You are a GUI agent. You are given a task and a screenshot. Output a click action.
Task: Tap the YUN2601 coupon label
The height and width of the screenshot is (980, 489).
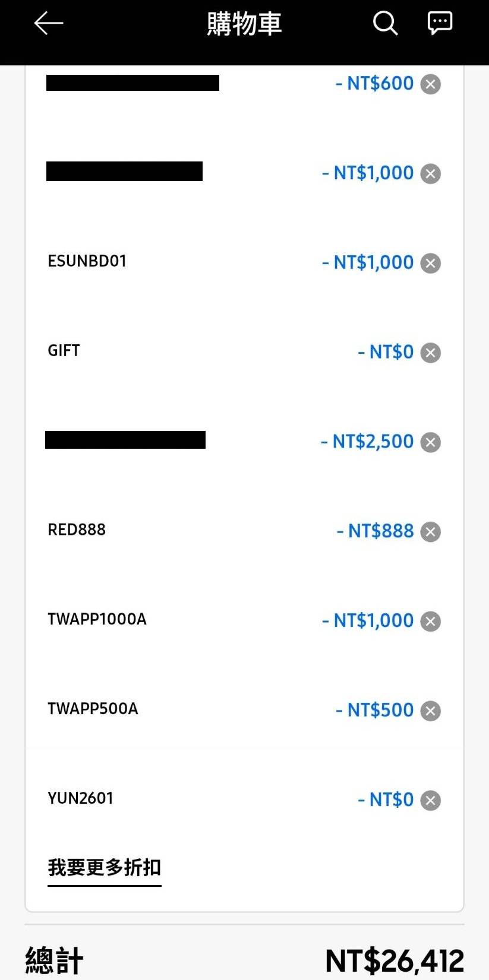81,798
